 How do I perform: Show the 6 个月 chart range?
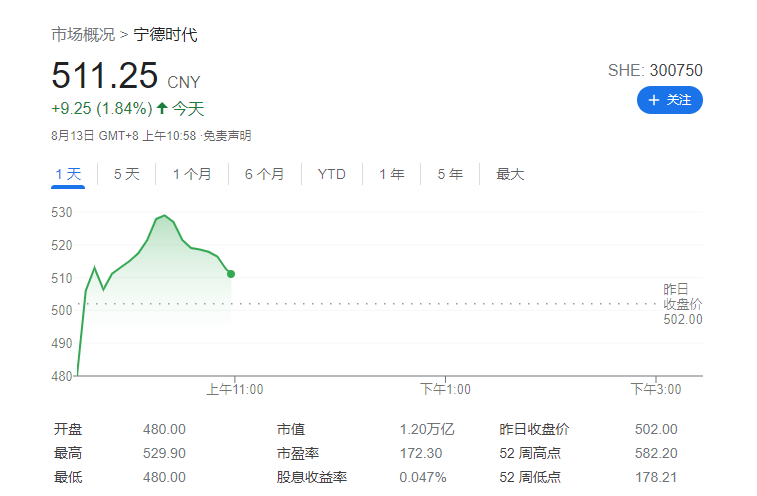pos(264,174)
